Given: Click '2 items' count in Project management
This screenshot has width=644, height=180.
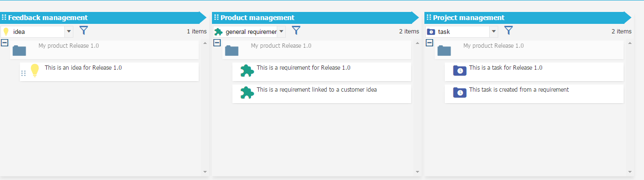Looking at the screenshot, I should coord(622,32).
